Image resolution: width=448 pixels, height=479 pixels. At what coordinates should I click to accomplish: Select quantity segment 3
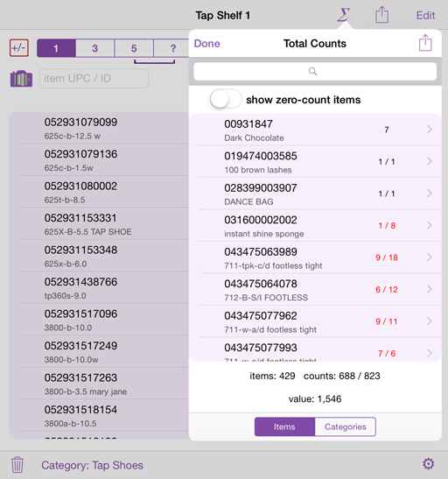click(x=94, y=48)
